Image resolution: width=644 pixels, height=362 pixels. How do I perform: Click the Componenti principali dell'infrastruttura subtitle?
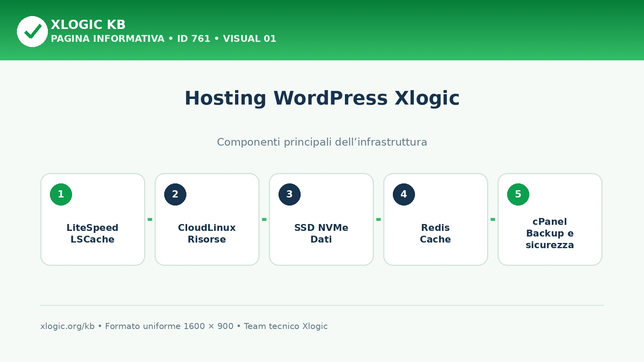[x=322, y=142]
